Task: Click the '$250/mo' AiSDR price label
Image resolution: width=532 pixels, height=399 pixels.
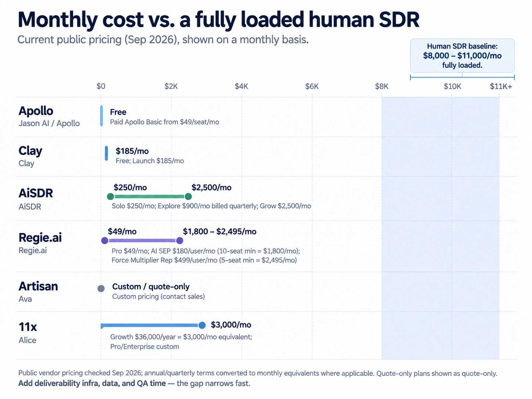Action: pyautogui.click(x=130, y=187)
